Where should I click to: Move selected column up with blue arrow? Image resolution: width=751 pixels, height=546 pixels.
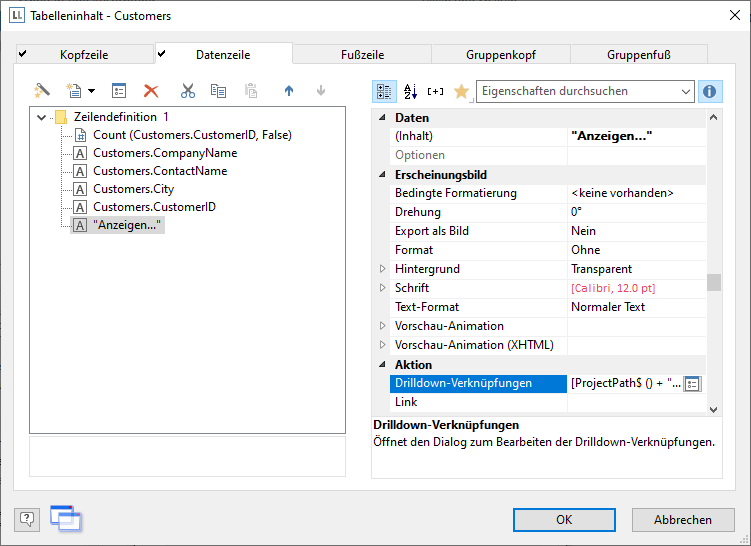tap(289, 91)
